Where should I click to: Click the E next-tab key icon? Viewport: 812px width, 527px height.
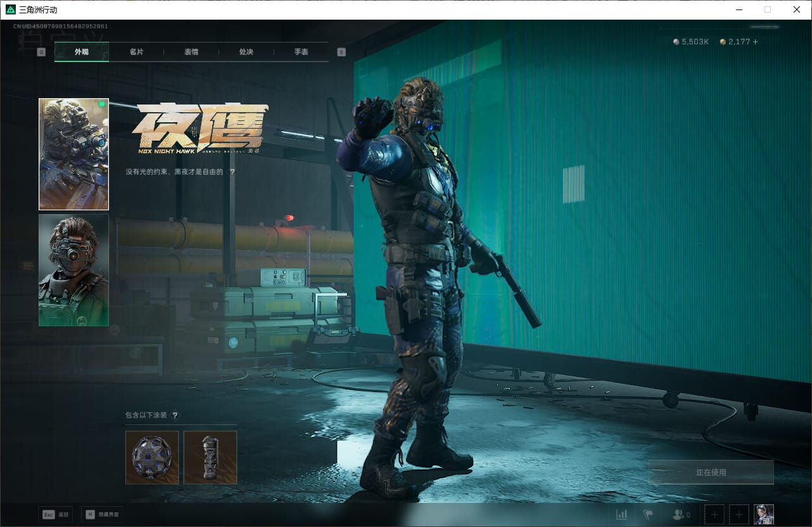point(341,52)
